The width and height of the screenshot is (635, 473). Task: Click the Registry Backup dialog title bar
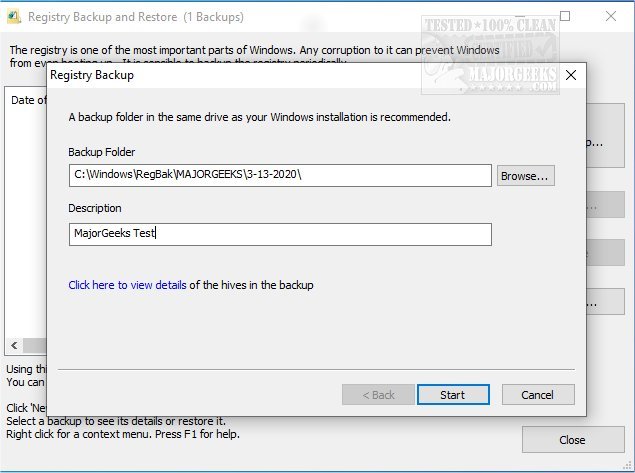pyautogui.click(x=300, y=75)
